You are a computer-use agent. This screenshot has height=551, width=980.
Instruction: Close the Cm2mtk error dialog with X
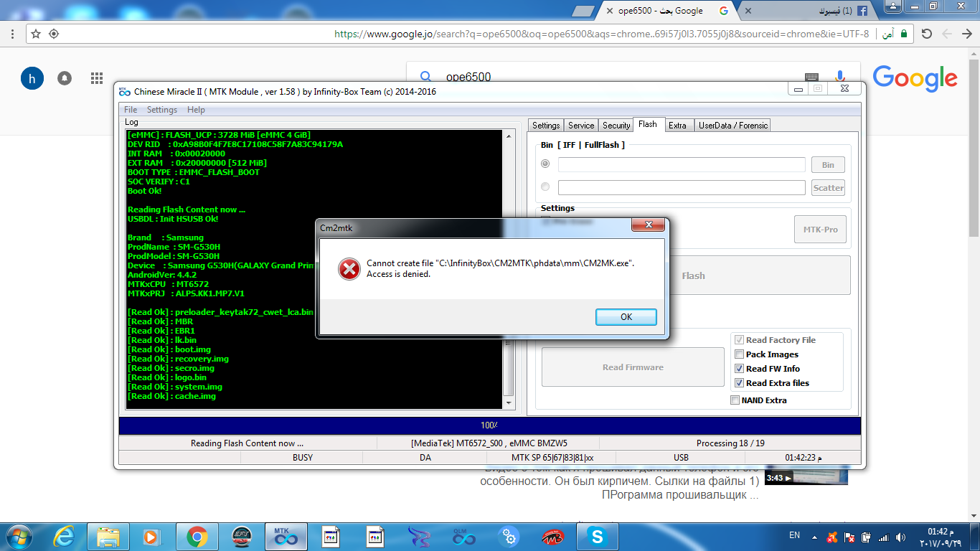tap(648, 226)
